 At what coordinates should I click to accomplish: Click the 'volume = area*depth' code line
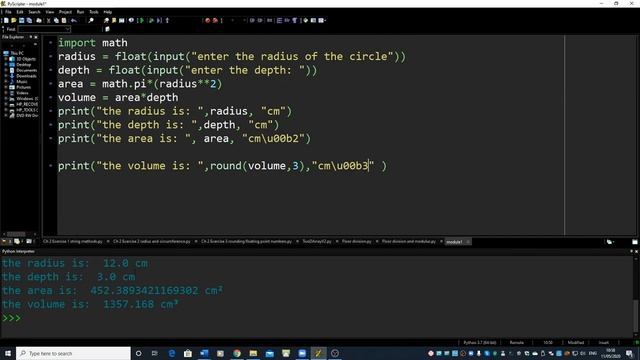coord(118,98)
